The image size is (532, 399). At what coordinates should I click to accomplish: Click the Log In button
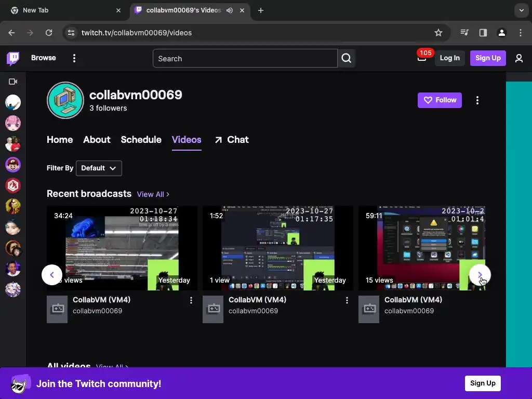click(449, 58)
